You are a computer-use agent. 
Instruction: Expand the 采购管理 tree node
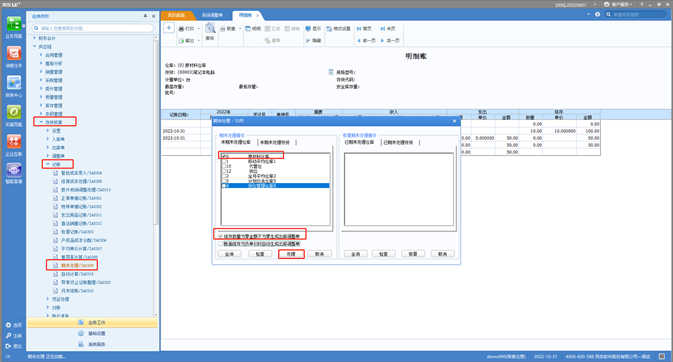point(41,80)
